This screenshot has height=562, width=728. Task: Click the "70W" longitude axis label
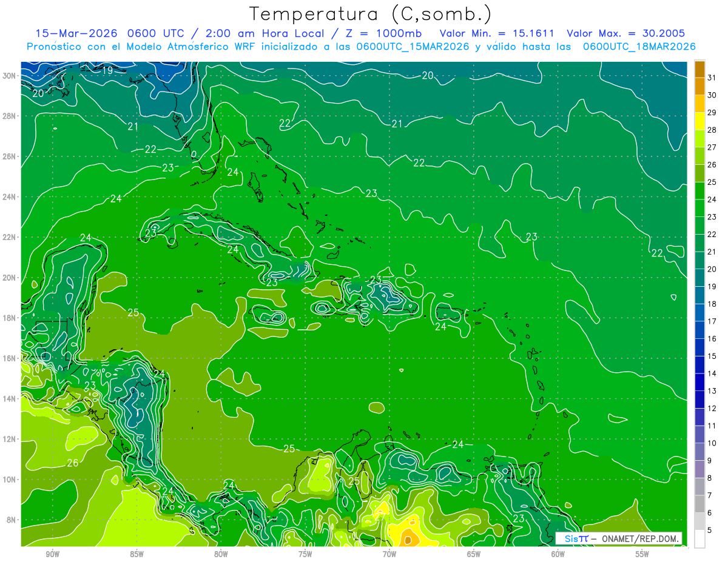pyautogui.click(x=389, y=554)
